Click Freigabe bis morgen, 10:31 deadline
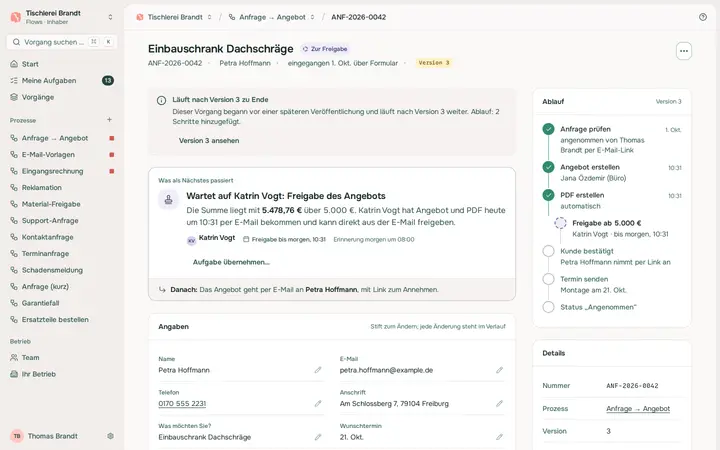Image resolution: width=720 pixels, height=450 pixels. (x=284, y=239)
